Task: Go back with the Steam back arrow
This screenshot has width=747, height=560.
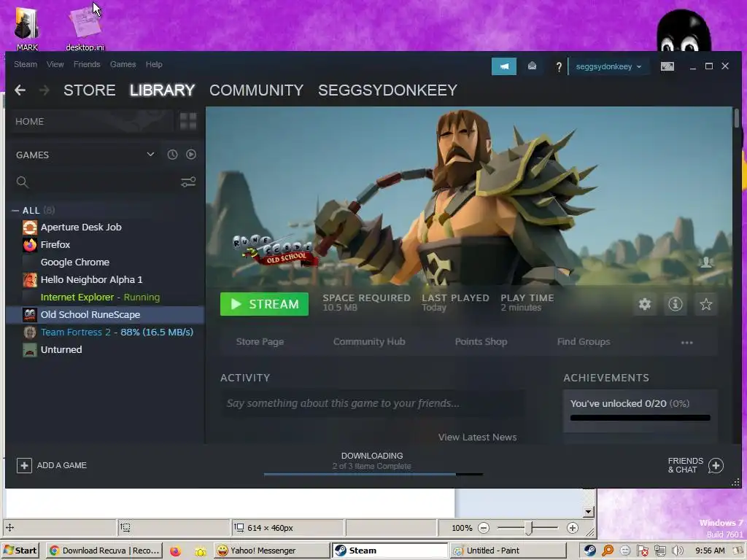Action: [x=20, y=90]
